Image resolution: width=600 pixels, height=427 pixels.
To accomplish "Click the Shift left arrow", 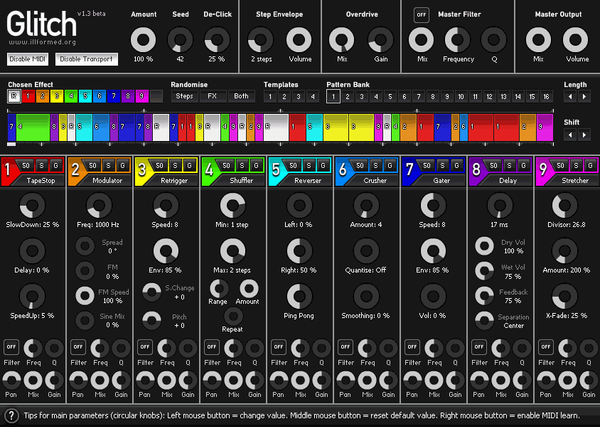I will point(568,134).
